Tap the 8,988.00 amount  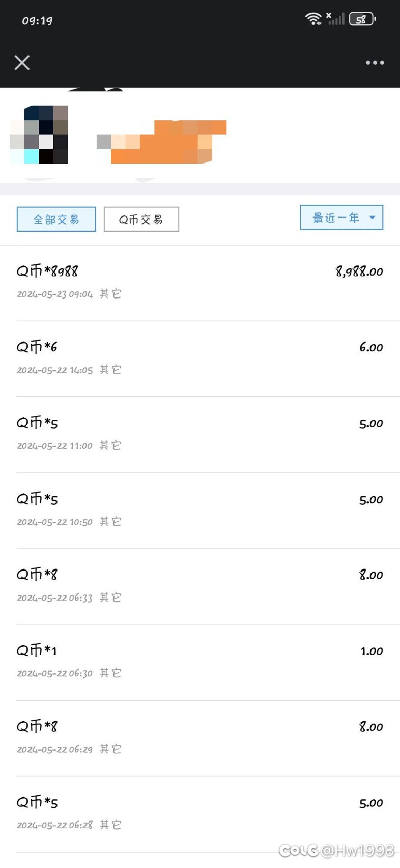[359, 272]
